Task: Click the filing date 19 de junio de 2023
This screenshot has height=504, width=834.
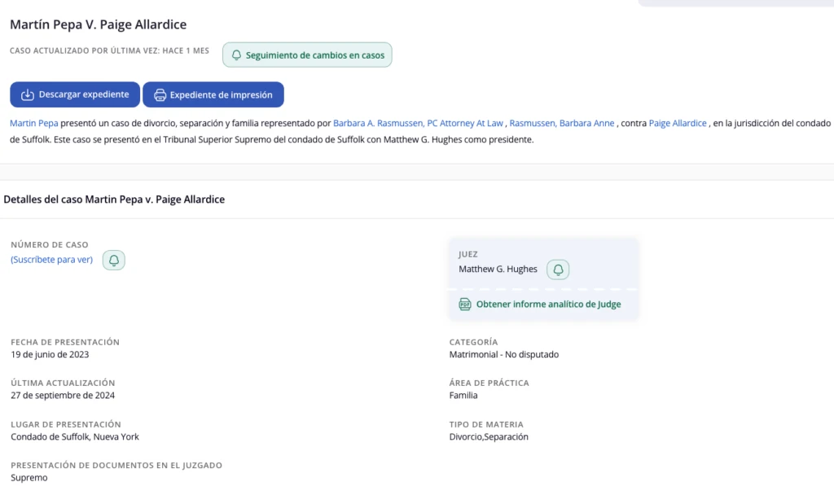Action: click(50, 355)
